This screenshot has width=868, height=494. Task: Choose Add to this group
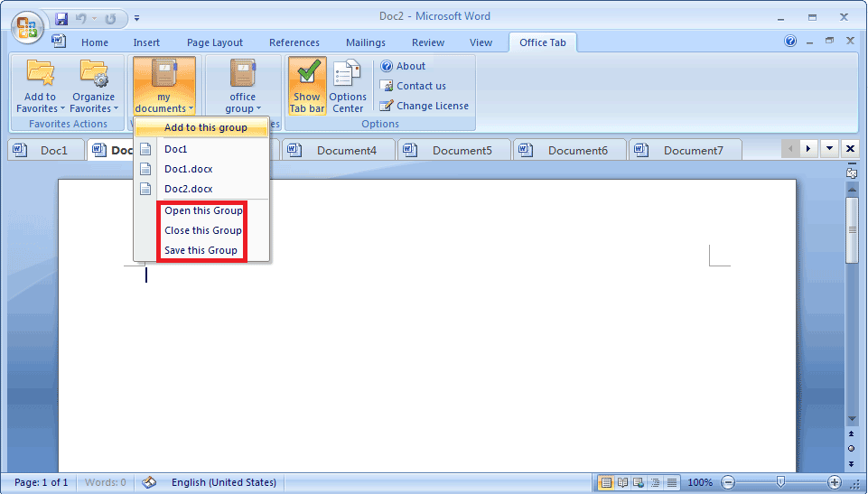pos(201,127)
